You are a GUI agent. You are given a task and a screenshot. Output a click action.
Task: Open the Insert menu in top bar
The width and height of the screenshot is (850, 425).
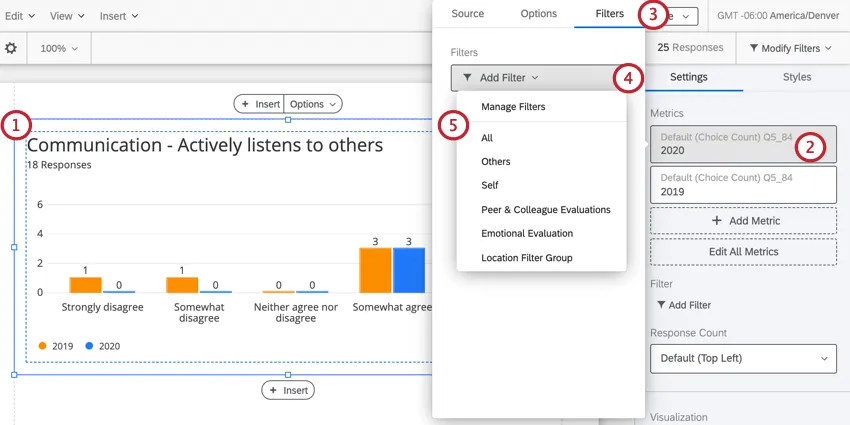pos(119,16)
